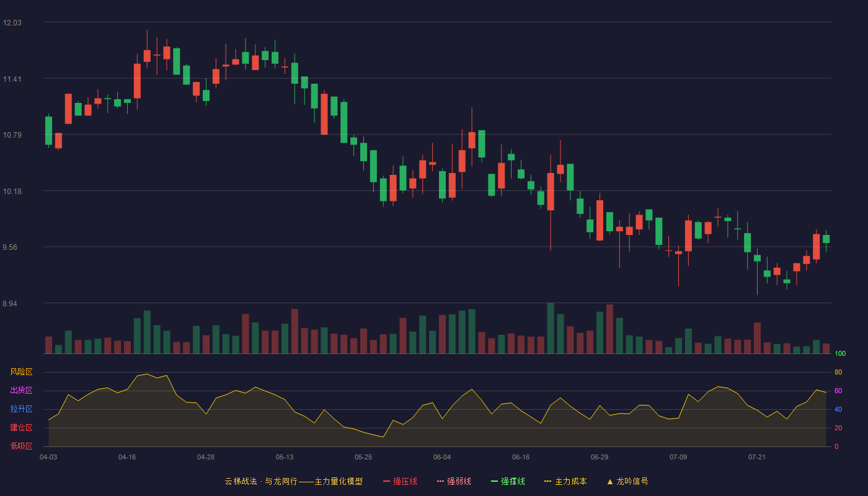Select the 出货区 zone label

tap(21, 391)
